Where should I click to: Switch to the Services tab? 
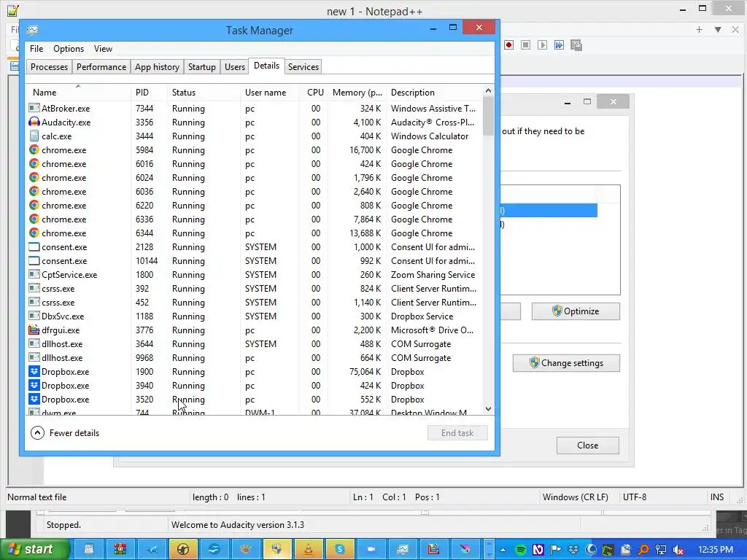[x=303, y=66]
